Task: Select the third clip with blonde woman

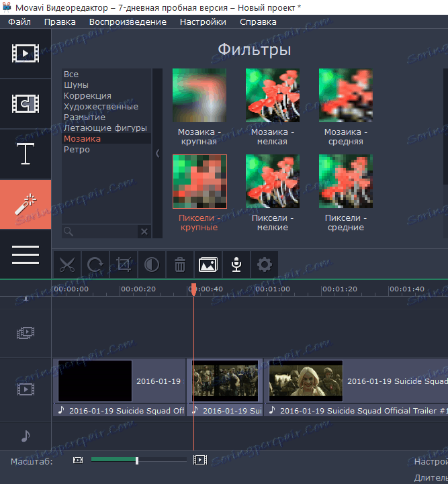Action: 356,381
